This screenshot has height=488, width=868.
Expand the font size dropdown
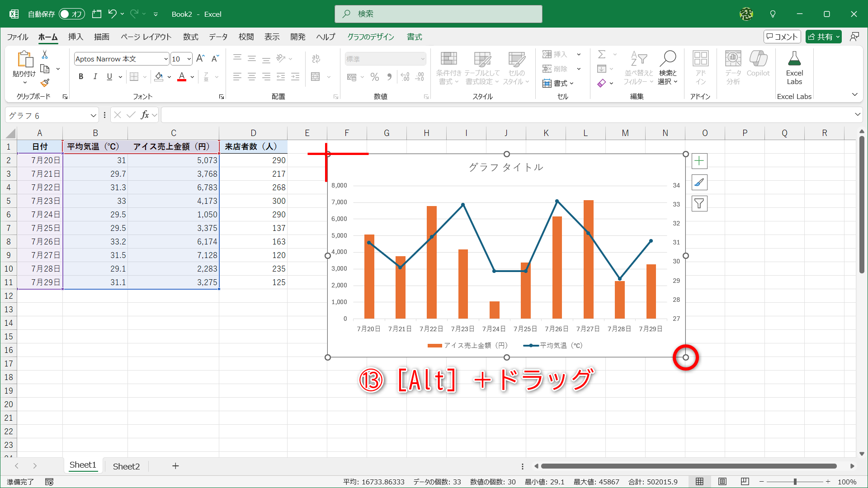(x=189, y=59)
